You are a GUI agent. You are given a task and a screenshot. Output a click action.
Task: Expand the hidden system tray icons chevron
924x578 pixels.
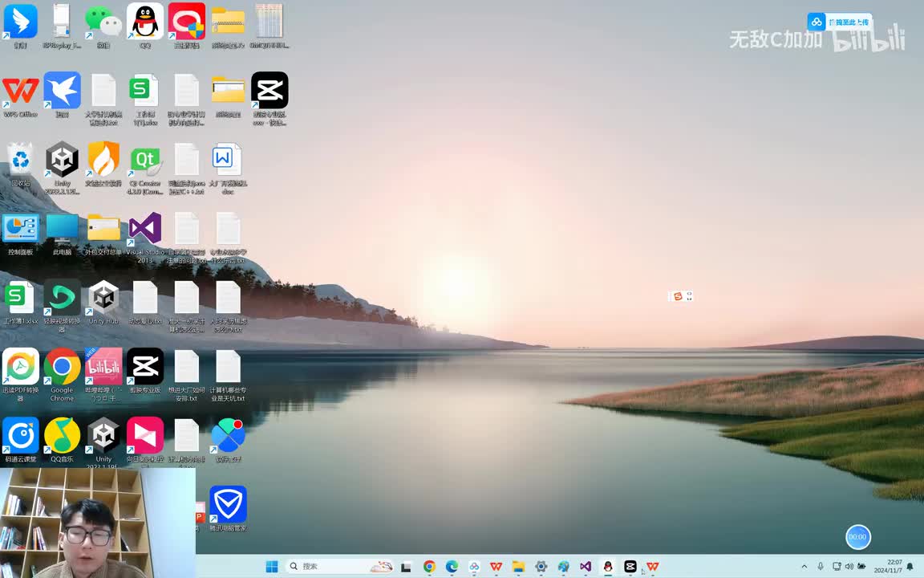pos(804,566)
